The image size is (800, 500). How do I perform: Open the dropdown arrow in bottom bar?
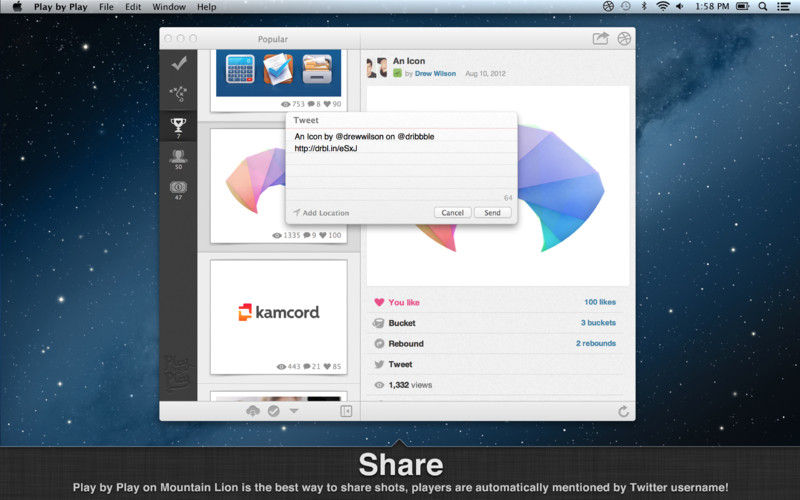[294, 410]
